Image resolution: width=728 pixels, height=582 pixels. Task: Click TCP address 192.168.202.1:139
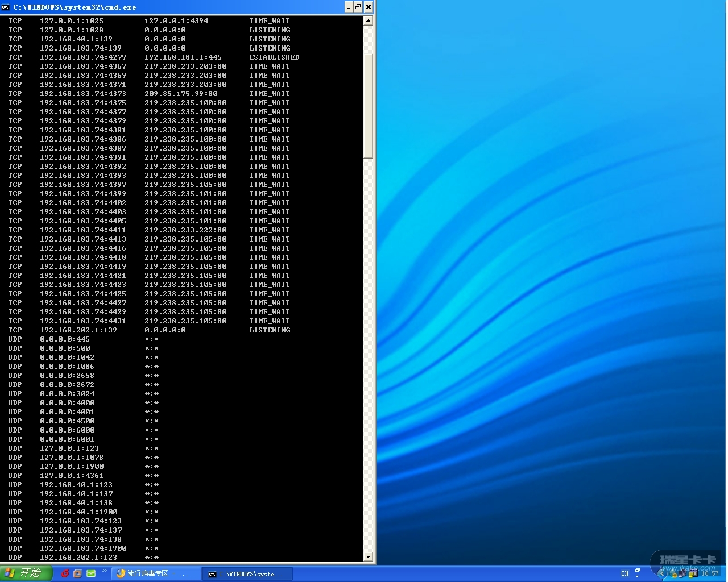(x=78, y=330)
